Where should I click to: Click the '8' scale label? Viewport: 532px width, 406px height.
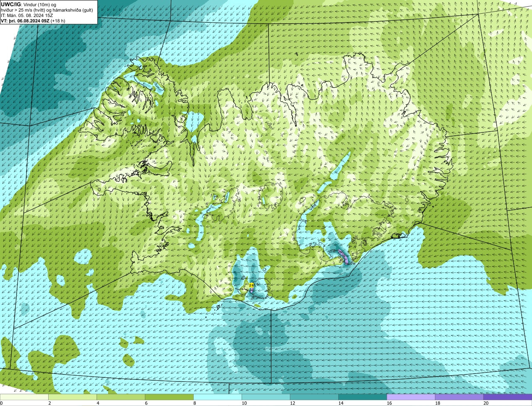tap(195, 403)
